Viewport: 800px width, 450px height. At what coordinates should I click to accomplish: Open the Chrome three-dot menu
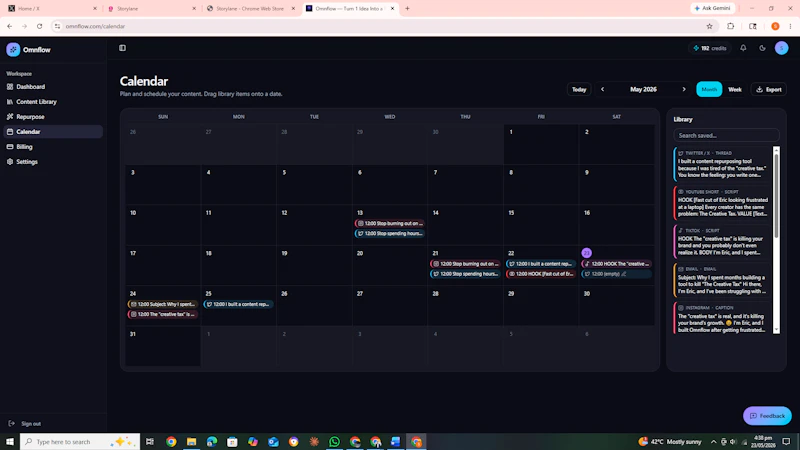tap(790, 26)
